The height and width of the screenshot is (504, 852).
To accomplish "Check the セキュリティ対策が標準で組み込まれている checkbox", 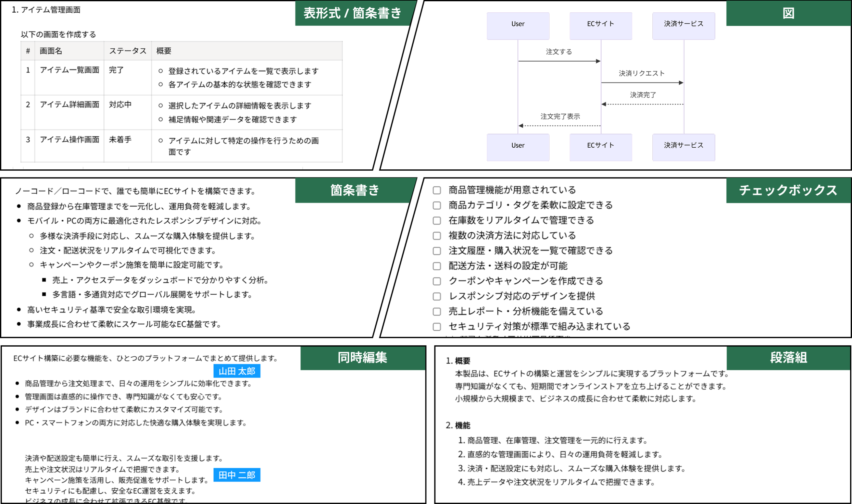I will point(437,327).
